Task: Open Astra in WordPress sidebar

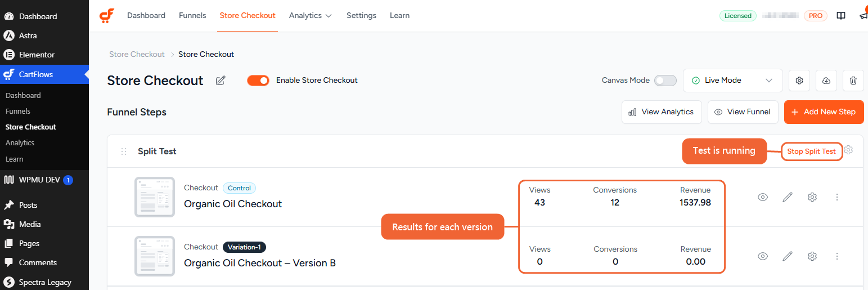Action: [44, 35]
